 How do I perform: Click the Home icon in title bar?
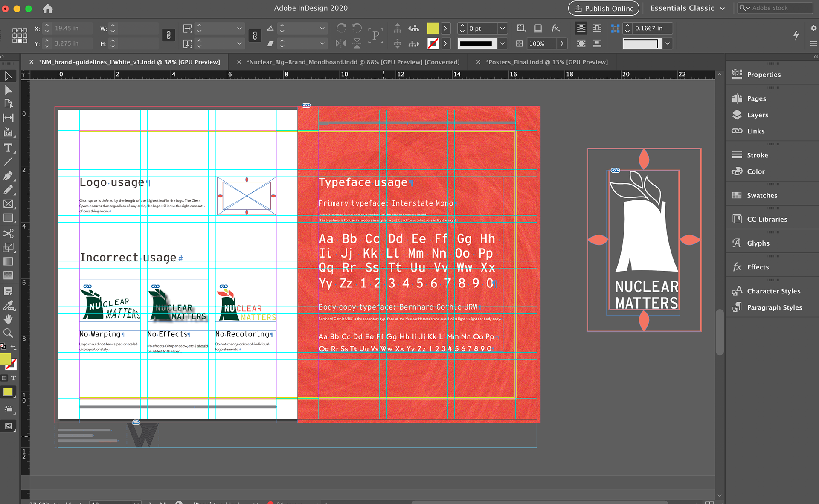pos(48,8)
